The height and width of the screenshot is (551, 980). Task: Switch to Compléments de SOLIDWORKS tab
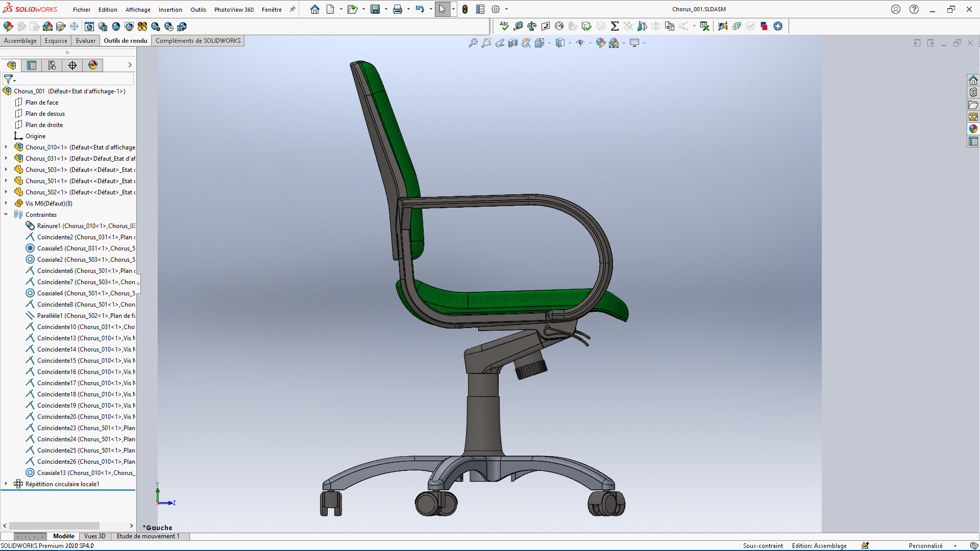tap(198, 41)
